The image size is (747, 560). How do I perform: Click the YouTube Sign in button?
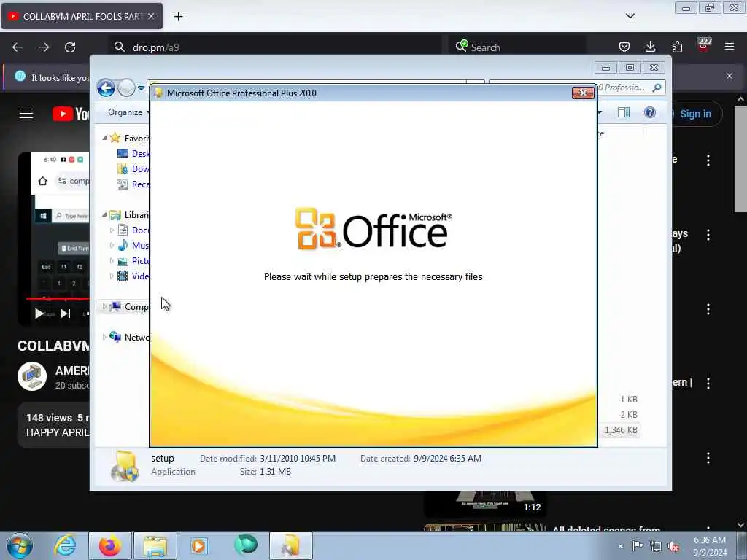pos(695,114)
